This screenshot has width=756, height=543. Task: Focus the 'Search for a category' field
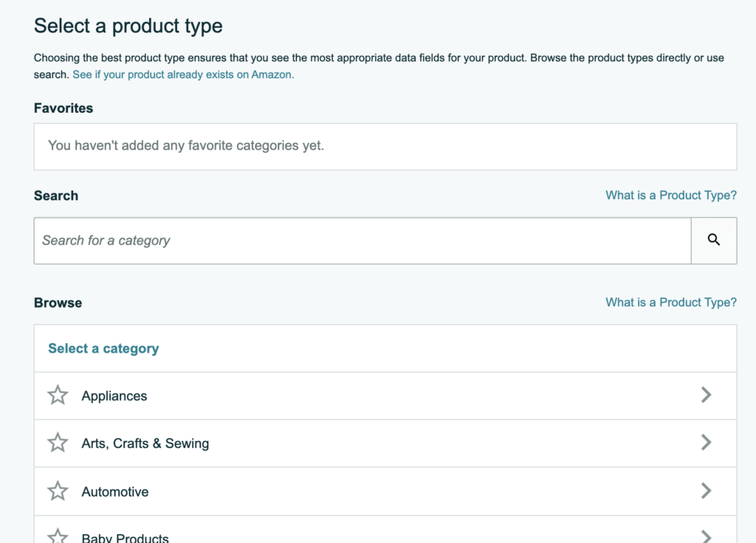(x=362, y=241)
